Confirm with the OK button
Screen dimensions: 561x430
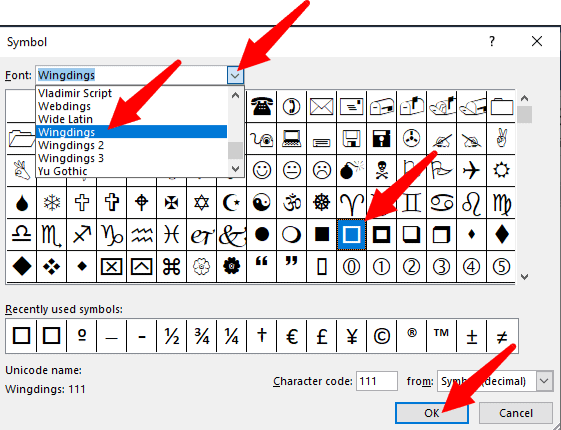coord(432,413)
